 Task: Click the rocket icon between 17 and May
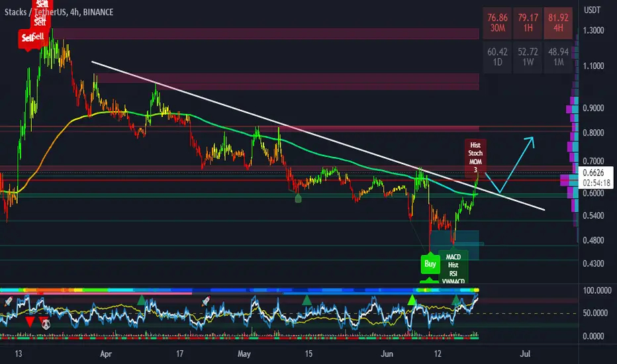[205, 301]
